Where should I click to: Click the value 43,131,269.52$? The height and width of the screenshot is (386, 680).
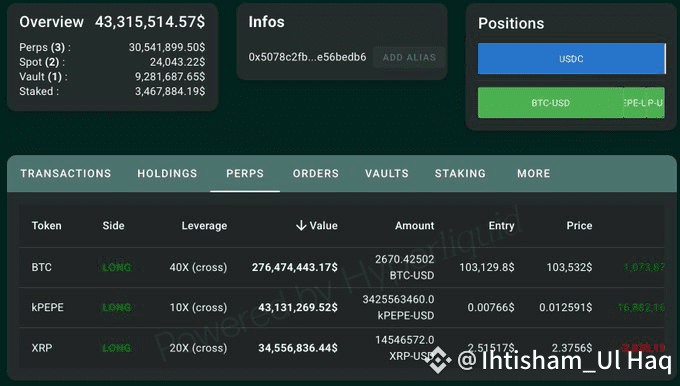click(298, 307)
